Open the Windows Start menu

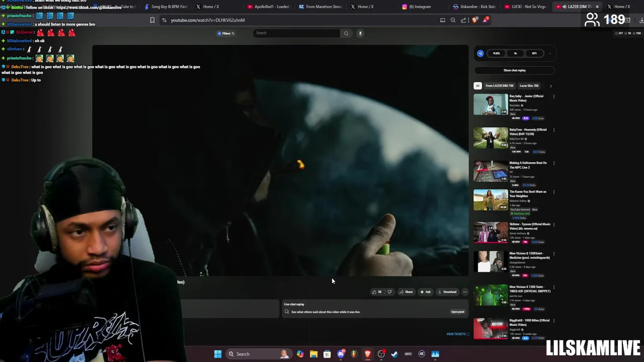[x=218, y=354]
